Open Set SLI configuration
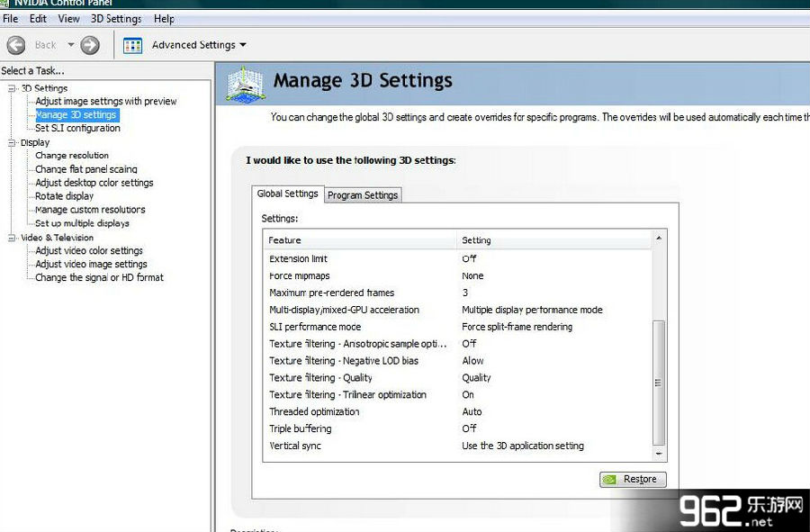The height and width of the screenshot is (532, 810). pos(77,128)
